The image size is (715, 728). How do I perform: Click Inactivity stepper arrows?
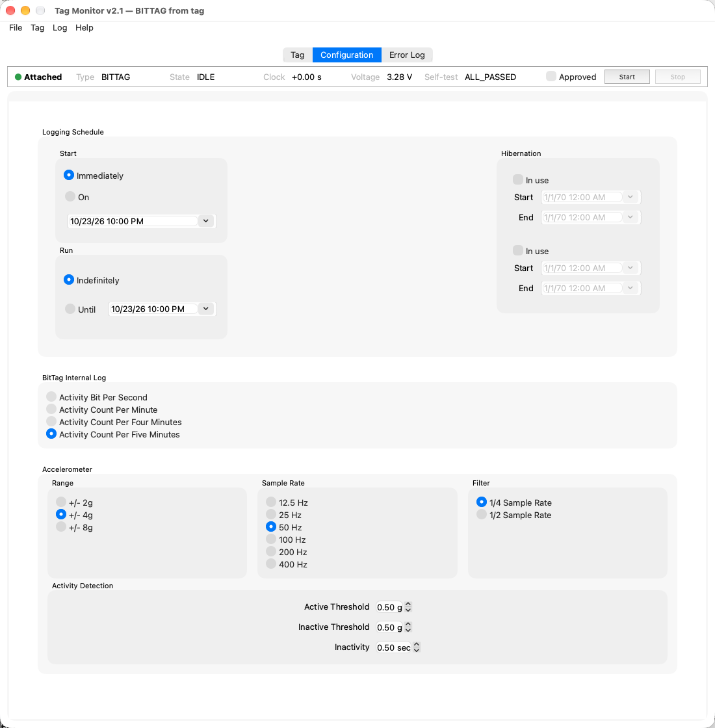click(x=417, y=647)
